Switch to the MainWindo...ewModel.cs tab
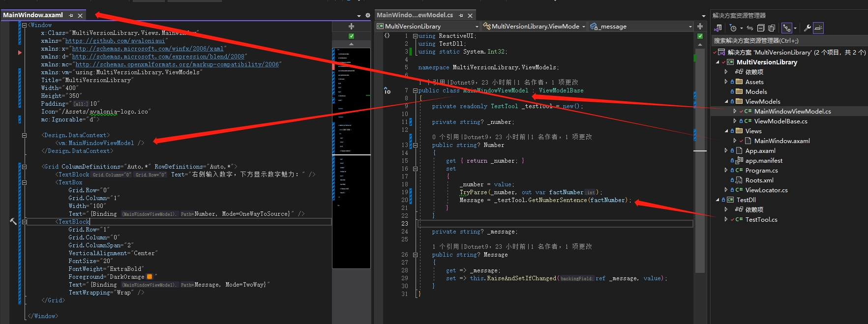 (x=415, y=15)
